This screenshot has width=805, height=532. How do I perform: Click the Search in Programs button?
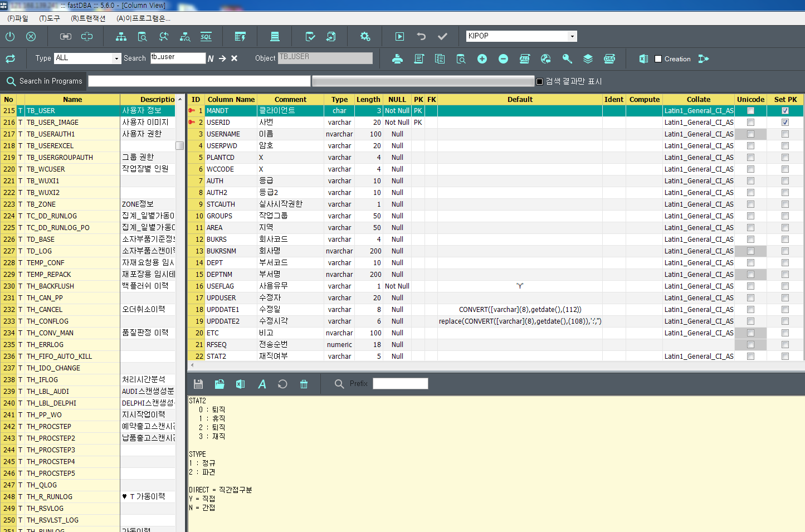[44, 81]
